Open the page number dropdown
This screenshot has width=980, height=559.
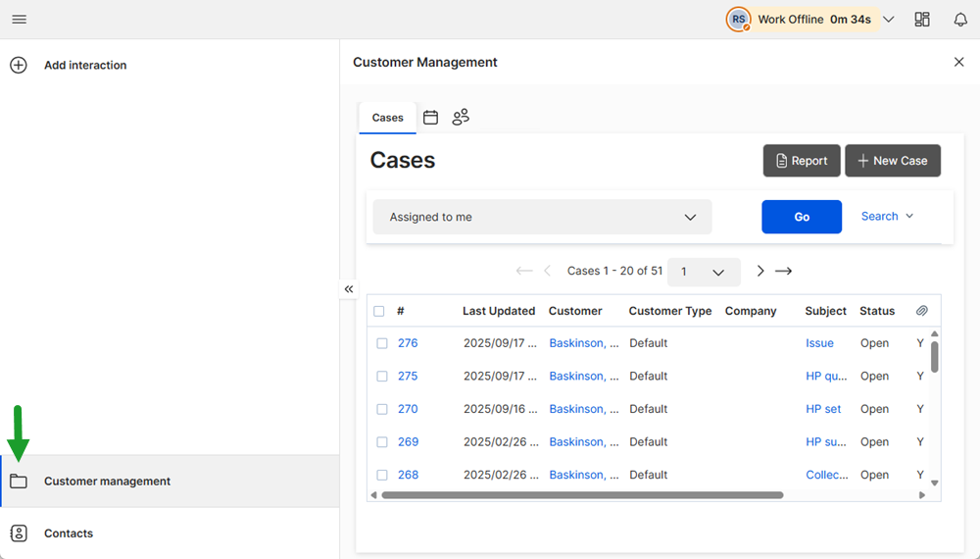pos(704,272)
